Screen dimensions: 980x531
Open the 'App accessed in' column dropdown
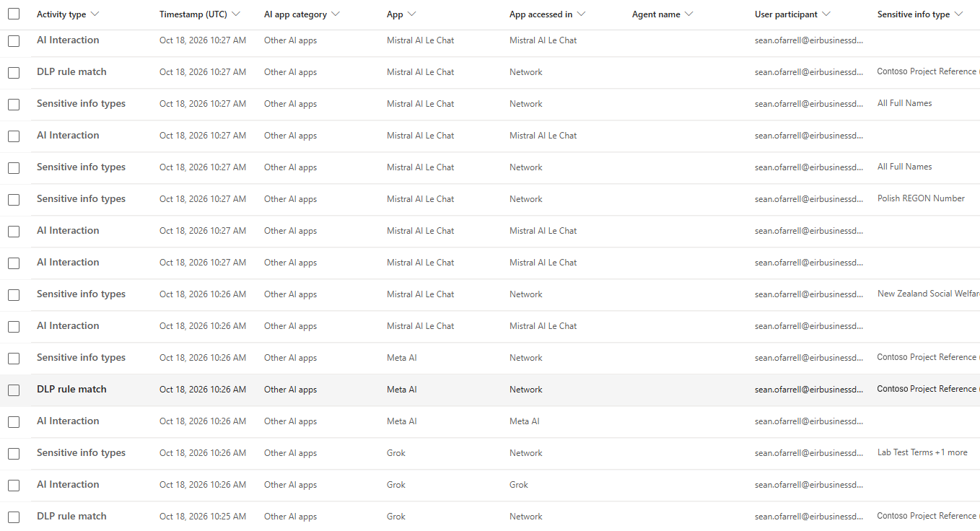tap(582, 14)
